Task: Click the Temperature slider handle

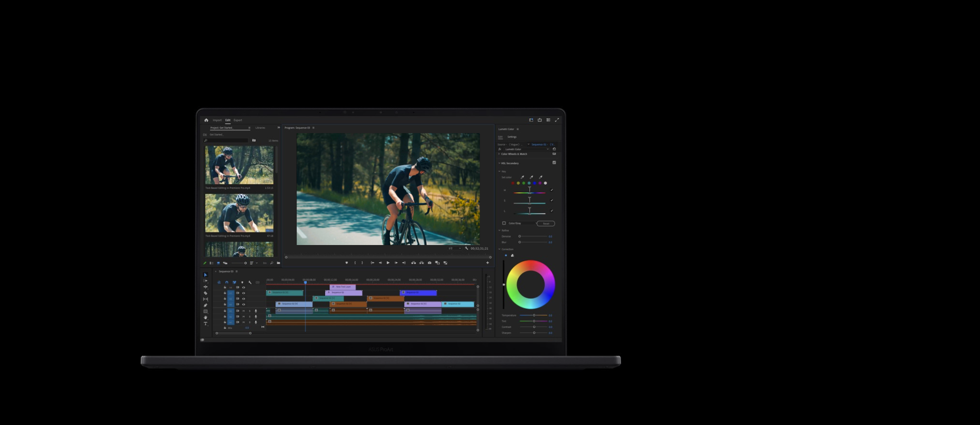Action: (x=534, y=315)
